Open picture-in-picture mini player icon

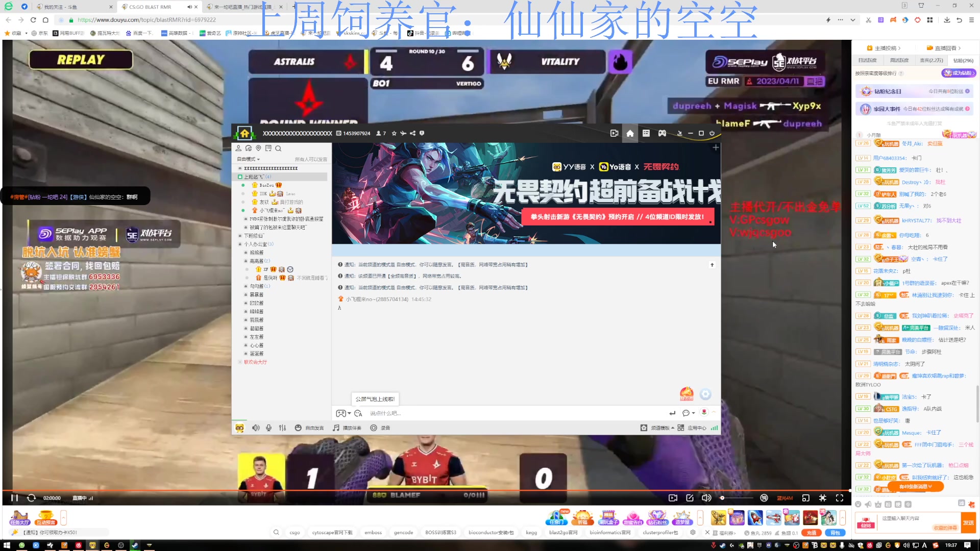[806, 498]
